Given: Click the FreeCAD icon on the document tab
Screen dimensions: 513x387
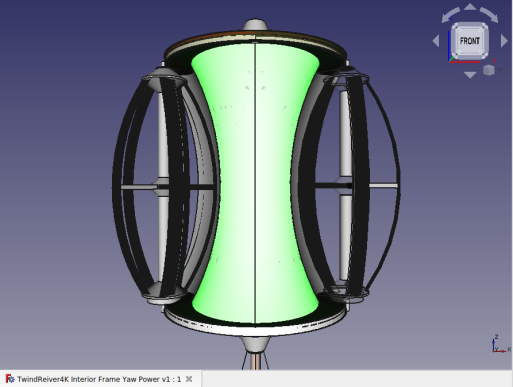Looking at the screenshot, I should pyautogui.click(x=10, y=379).
